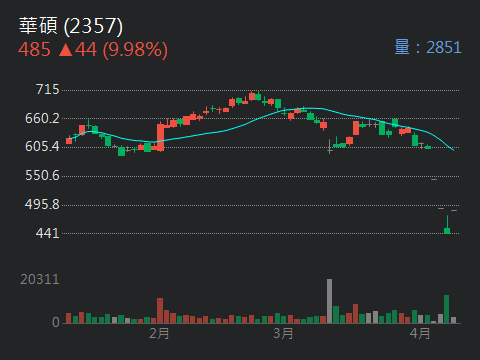Screen dimensions: 480x360
Task: Click the 550.6 price axis label
Action: [42, 175]
